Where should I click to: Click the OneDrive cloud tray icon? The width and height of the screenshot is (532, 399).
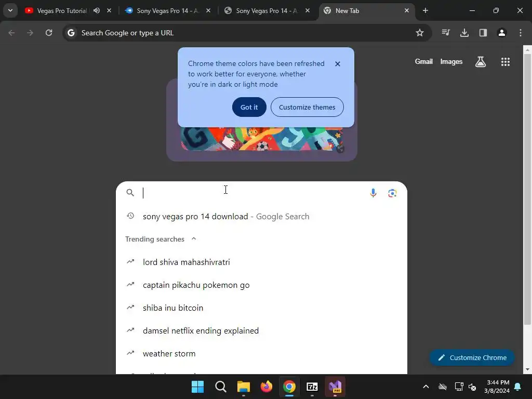click(443, 387)
